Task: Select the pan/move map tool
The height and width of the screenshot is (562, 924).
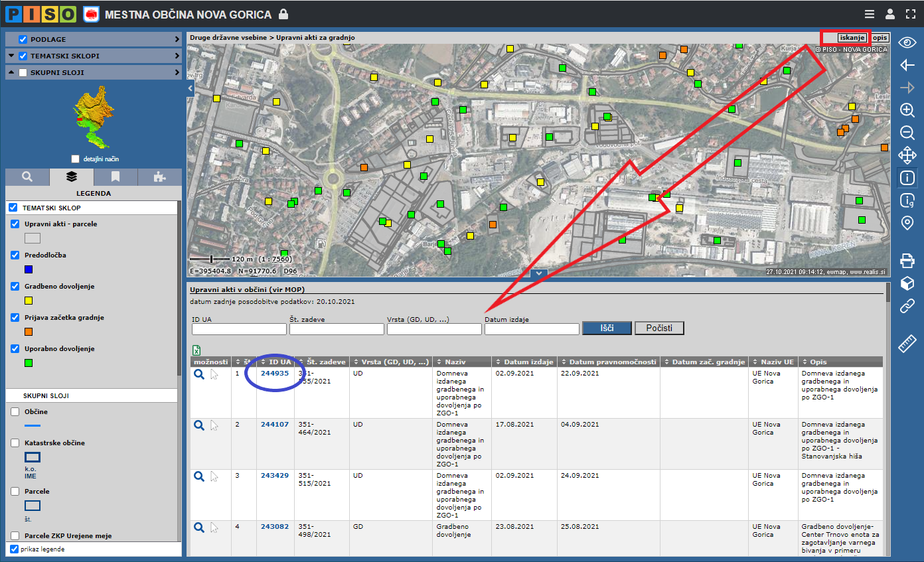Action: [x=907, y=155]
